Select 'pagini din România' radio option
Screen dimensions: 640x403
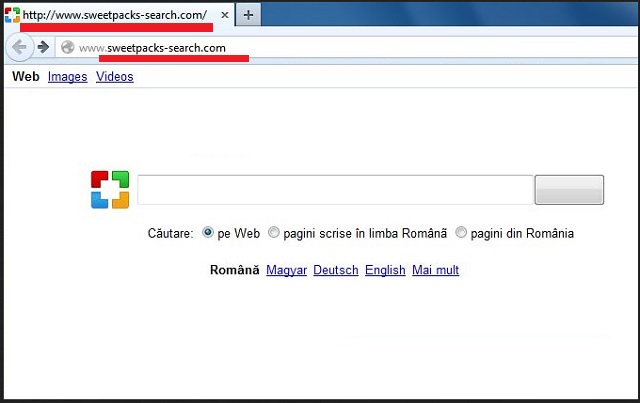461,232
